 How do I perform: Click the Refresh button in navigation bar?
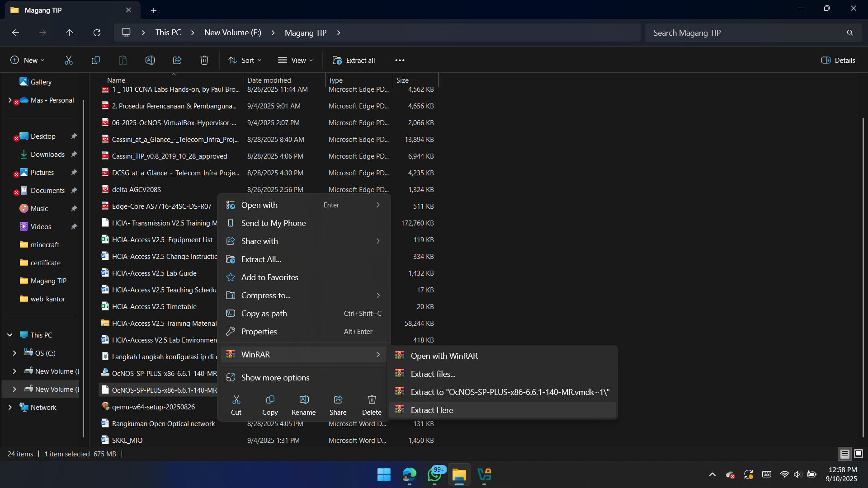(97, 33)
